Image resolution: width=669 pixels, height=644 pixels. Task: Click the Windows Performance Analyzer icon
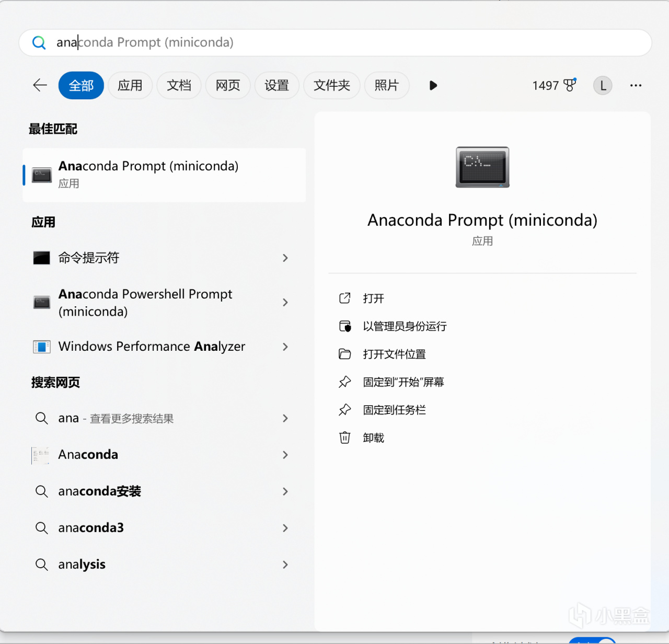click(x=42, y=347)
